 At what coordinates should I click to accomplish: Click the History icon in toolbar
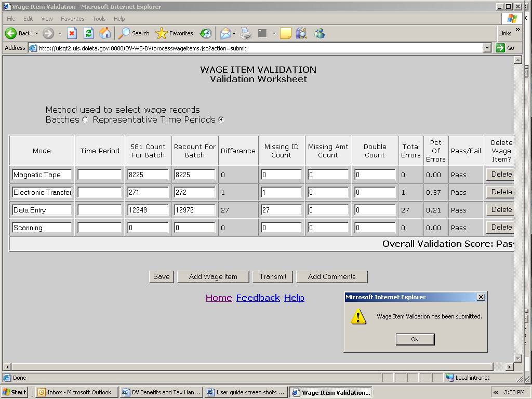(206, 33)
